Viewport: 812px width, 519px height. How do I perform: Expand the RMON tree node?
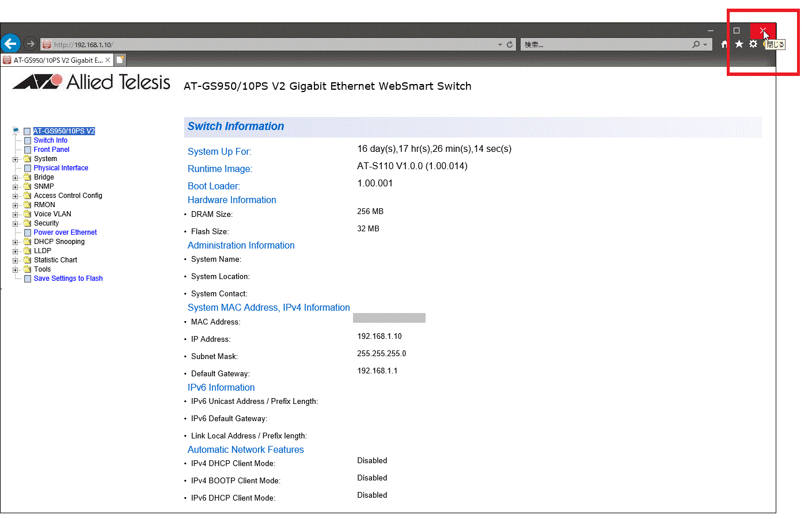(16, 205)
